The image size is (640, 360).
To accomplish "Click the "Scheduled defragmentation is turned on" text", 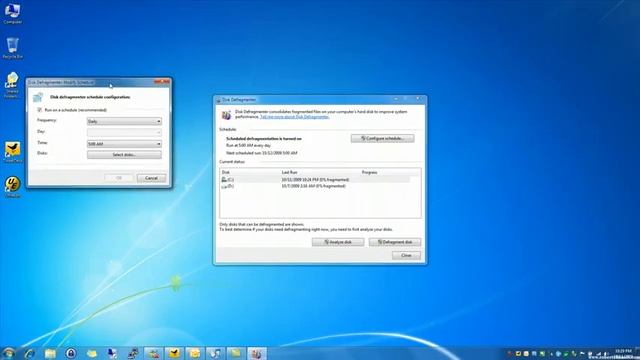I will (264, 139).
